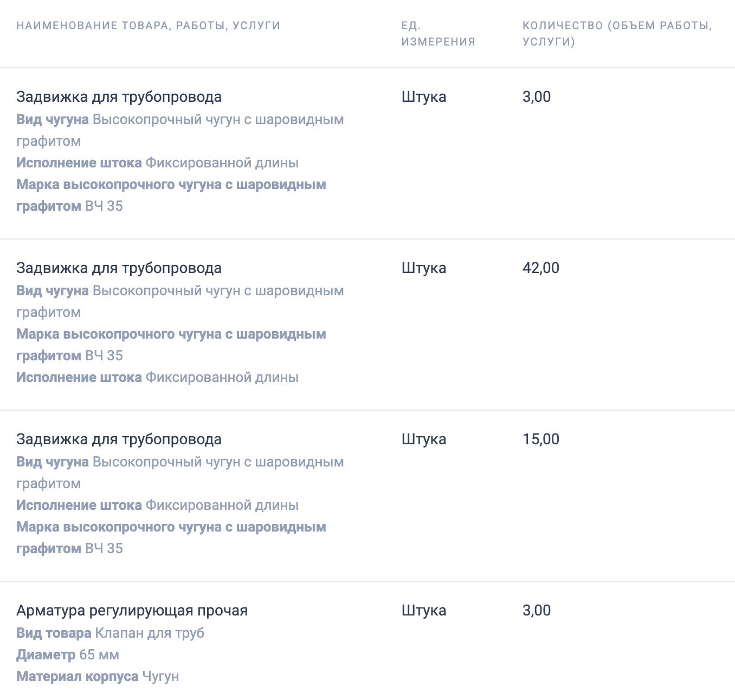Click the 'Ед. измерения' column header

point(438,34)
